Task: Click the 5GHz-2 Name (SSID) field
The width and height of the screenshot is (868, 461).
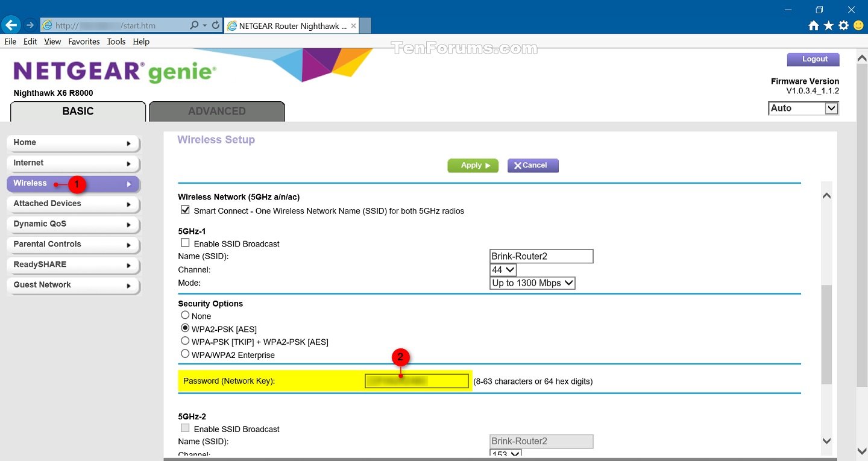Action: pos(542,441)
